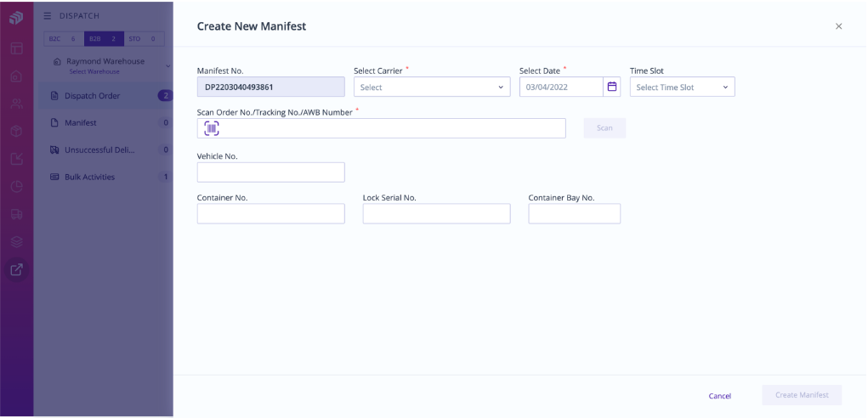Click the Scan button
The height and width of the screenshot is (418, 868).
coord(604,127)
